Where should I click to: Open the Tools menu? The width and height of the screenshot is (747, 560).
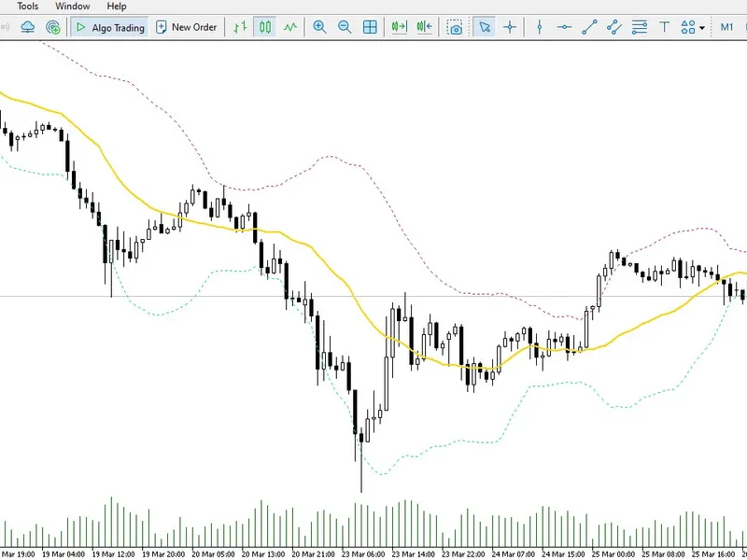(x=28, y=7)
